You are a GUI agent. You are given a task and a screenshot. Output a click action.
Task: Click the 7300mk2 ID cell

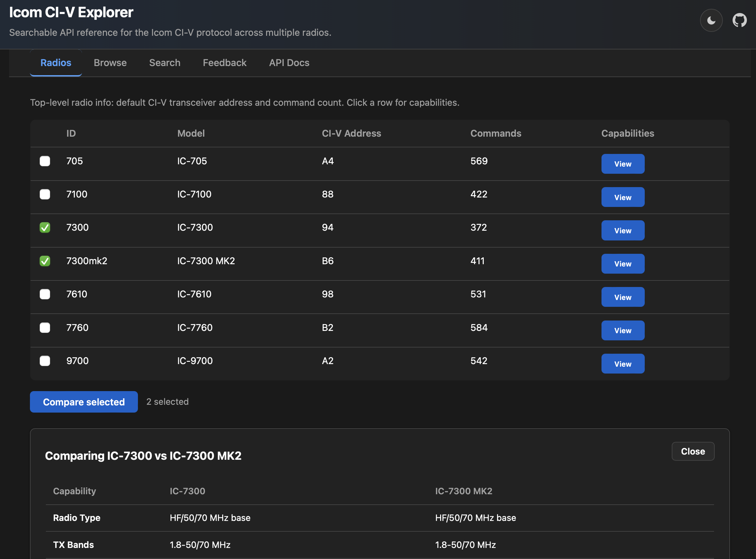coord(87,261)
